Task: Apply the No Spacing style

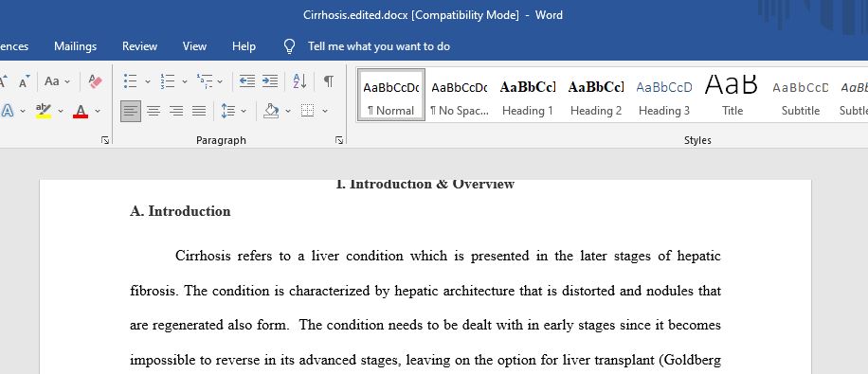Action: click(460, 95)
